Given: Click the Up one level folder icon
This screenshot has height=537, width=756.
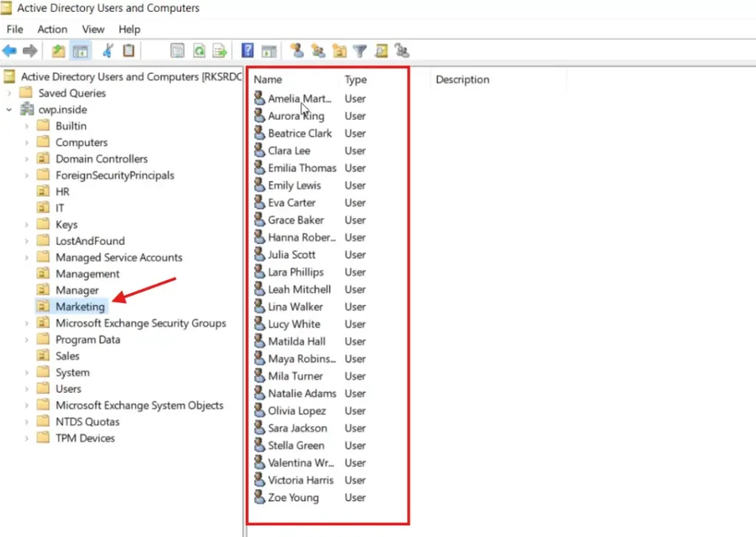Looking at the screenshot, I should [58, 51].
